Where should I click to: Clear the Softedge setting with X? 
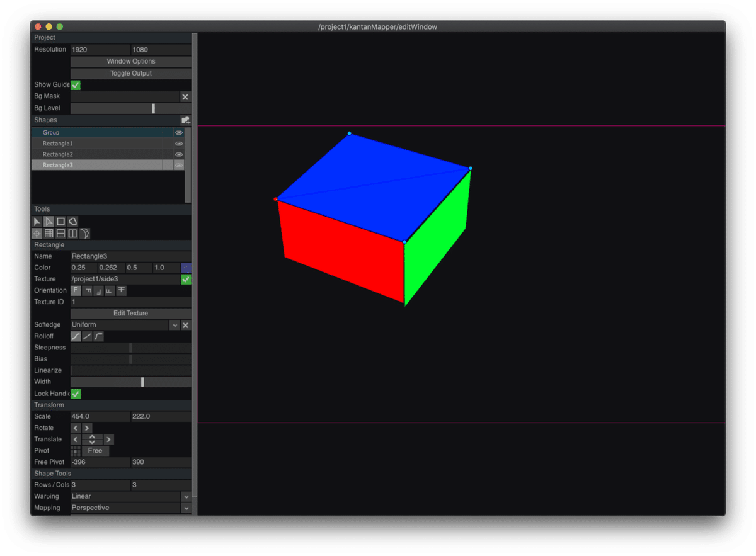click(x=185, y=325)
